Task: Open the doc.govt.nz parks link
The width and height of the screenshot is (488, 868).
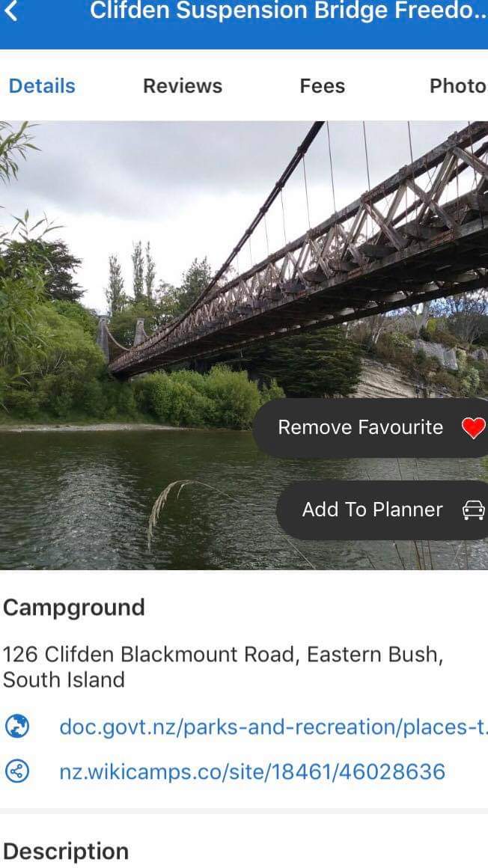Action: (273, 727)
